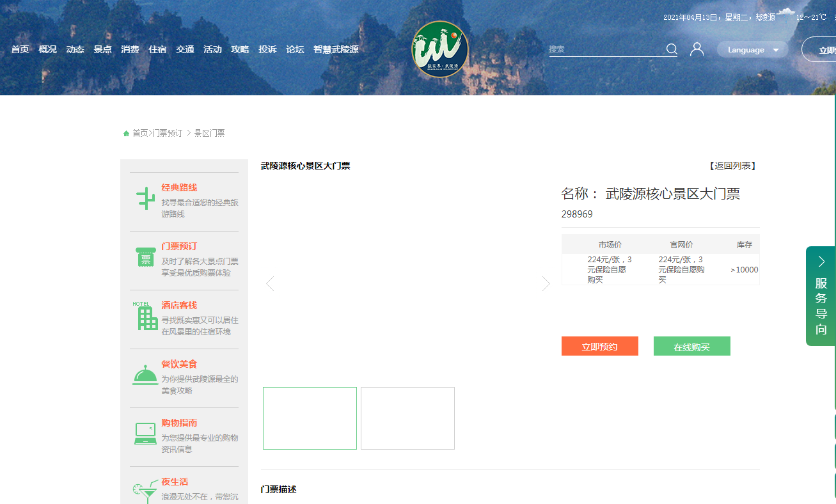Image resolution: width=836 pixels, height=504 pixels.
Task: Open the 酒店客栈 sidebar heading
Action: (x=179, y=305)
